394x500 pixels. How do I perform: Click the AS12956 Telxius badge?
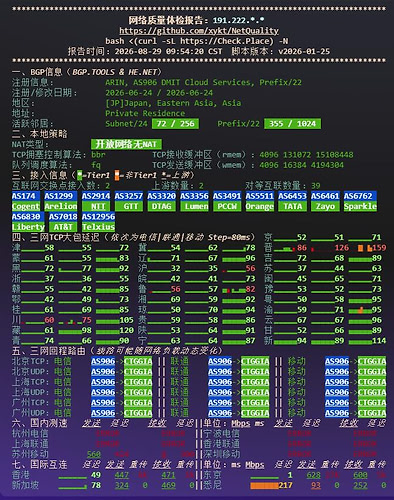pos(98,222)
